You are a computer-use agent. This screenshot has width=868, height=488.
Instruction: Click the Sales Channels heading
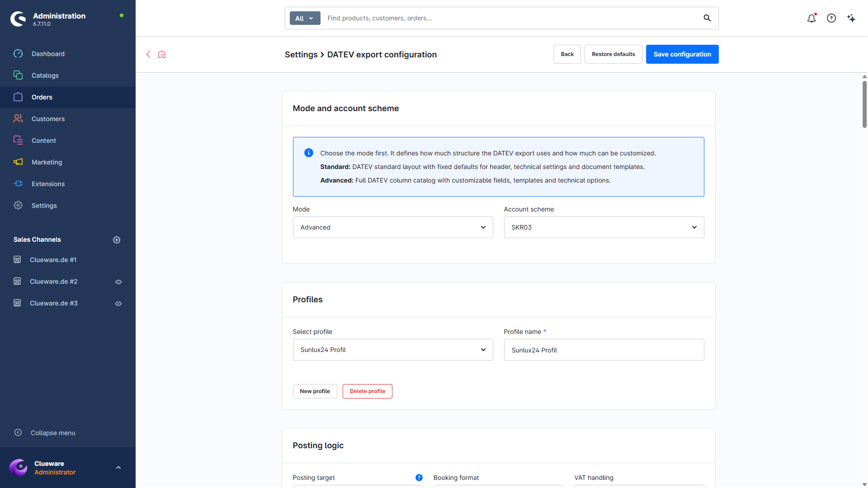37,239
